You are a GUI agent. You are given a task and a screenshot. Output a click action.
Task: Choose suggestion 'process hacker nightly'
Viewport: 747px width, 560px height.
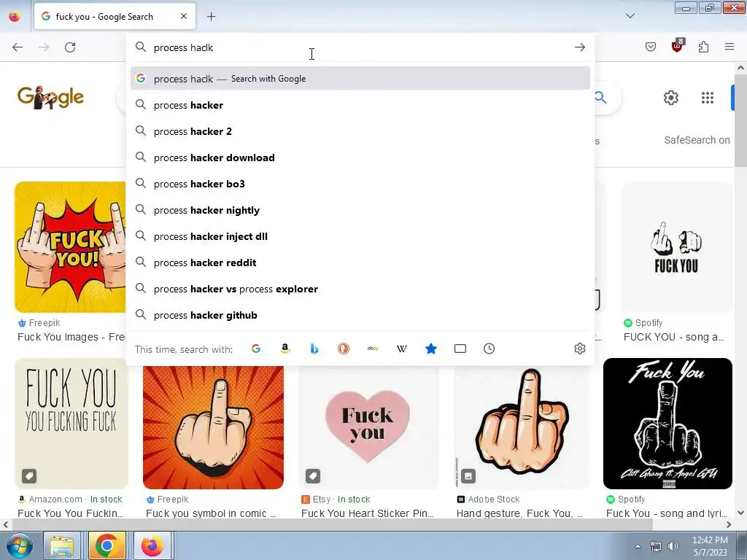coord(360,210)
